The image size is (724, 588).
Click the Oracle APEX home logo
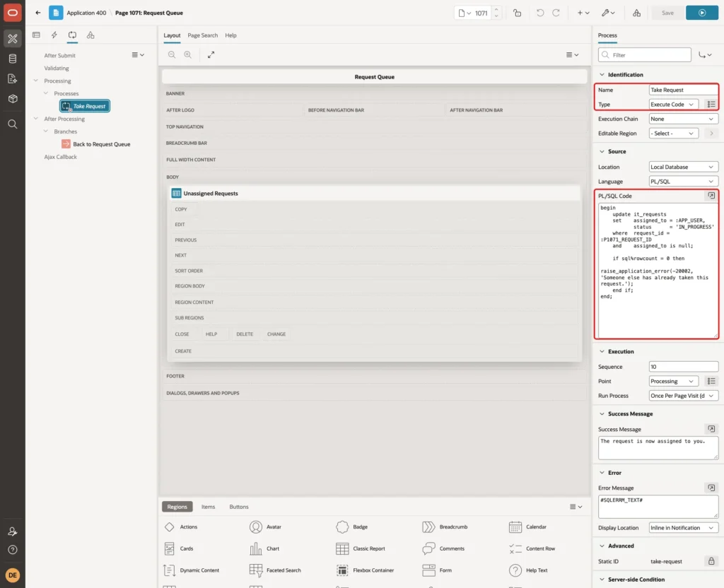click(x=13, y=13)
